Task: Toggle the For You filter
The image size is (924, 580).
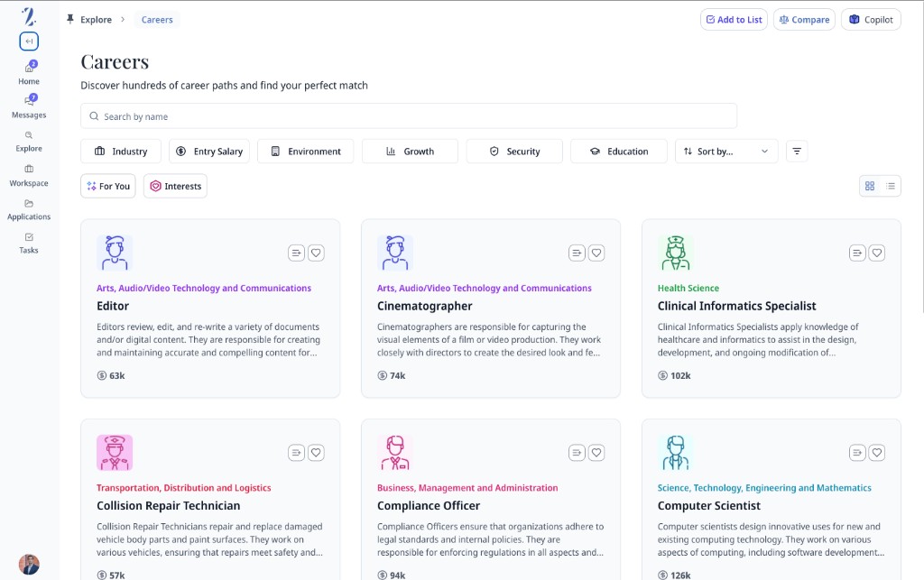Action: point(108,186)
